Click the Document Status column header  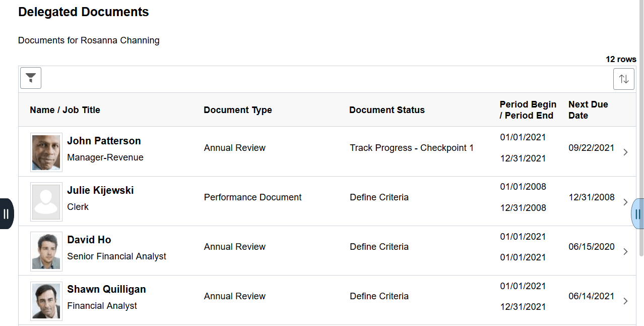click(x=387, y=110)
